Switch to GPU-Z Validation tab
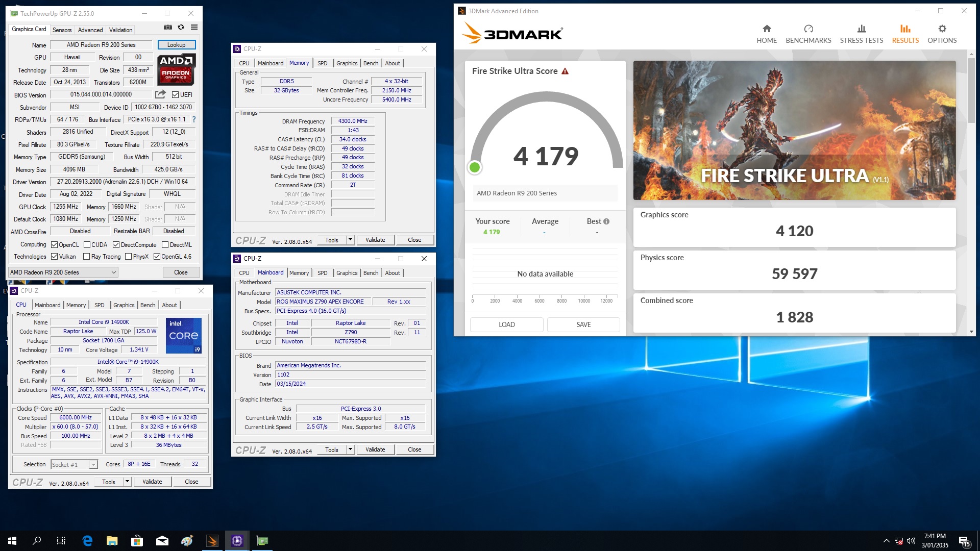Screen dimensions: 980x551 pos(121,30)
